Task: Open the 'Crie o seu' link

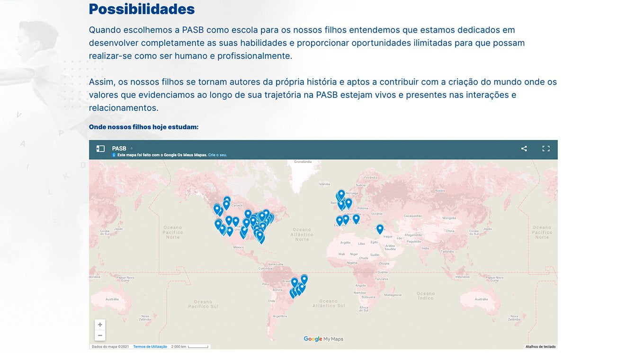Action: (217, 155)
